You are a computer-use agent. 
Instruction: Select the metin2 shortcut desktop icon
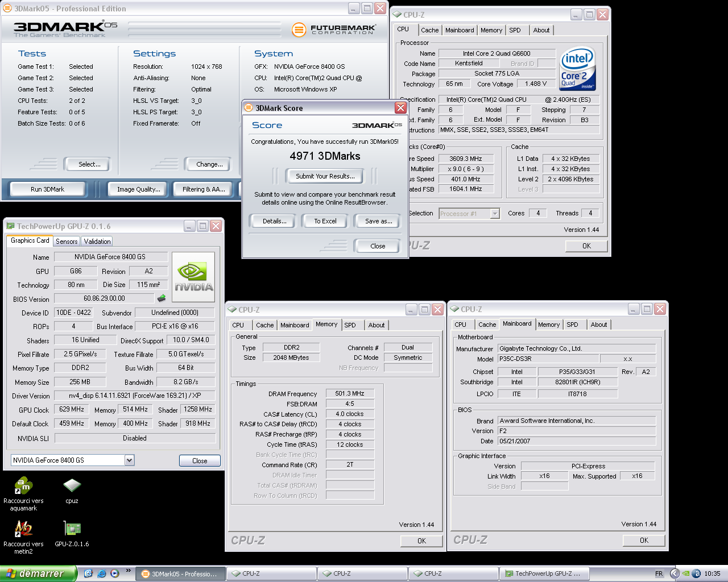click(23, 538)
